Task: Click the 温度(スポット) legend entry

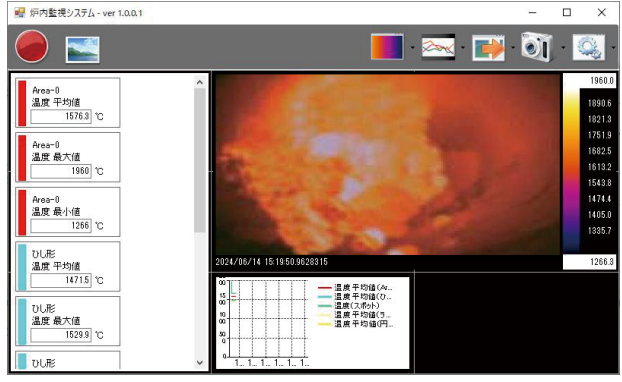Action: pos(349,305)
